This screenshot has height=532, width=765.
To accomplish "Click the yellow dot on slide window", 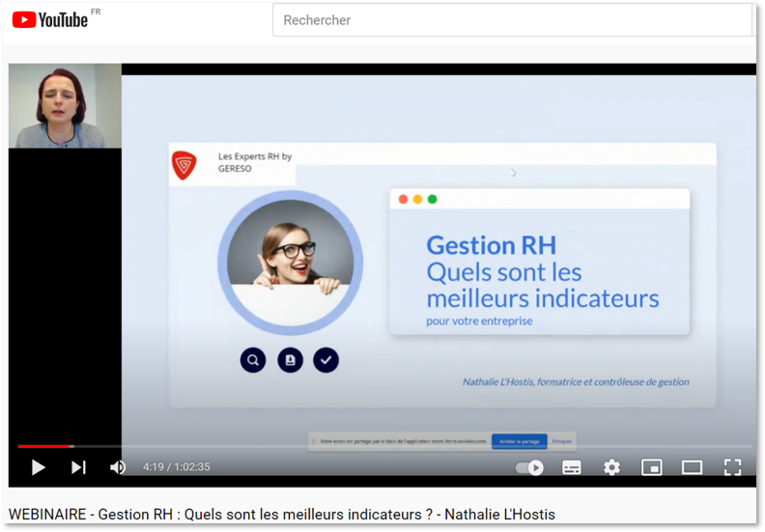I will 417,199.
